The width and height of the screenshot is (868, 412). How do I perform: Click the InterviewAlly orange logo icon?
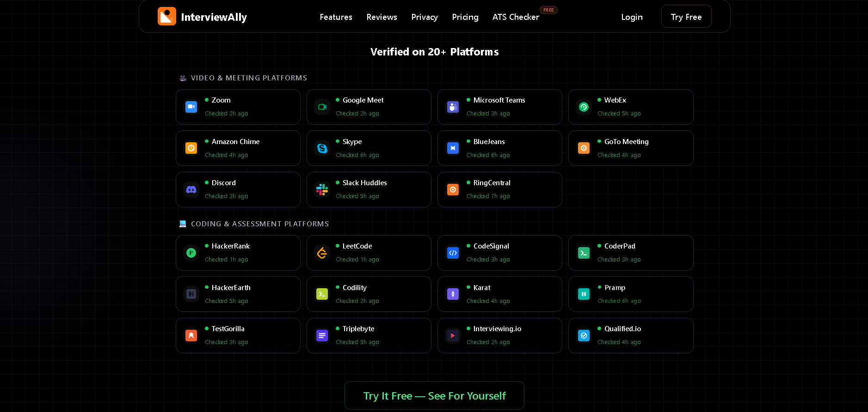pyautogui.click(x=167, y=16)
